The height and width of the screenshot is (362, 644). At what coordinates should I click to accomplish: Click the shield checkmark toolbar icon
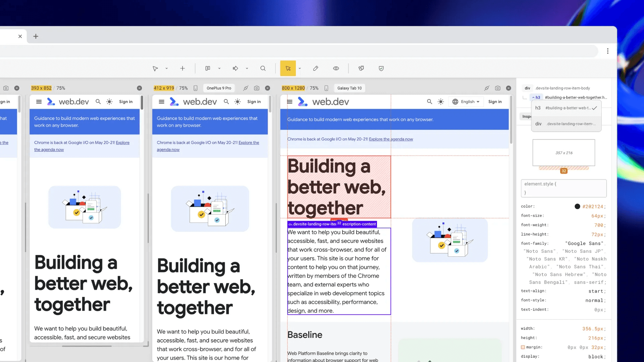pos(381,68)
